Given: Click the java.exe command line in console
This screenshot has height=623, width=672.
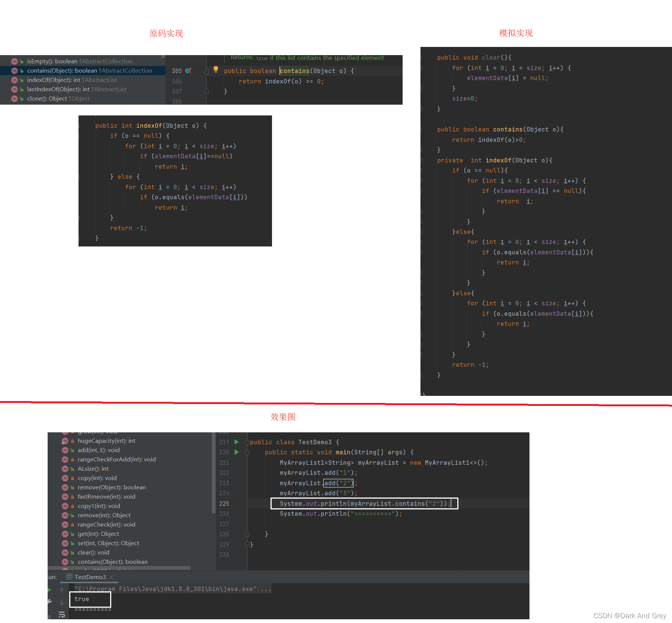Looking at the screenshot, I should [173, 589].
